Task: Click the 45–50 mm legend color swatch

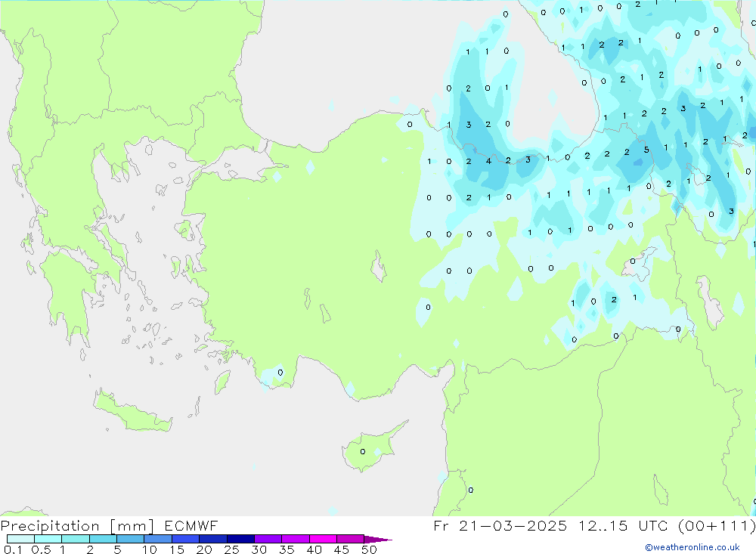Action: coord(351,539)
